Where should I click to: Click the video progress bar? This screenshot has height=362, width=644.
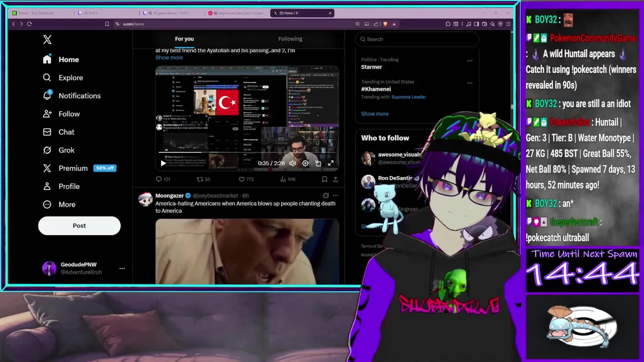(x=247, y=153)
